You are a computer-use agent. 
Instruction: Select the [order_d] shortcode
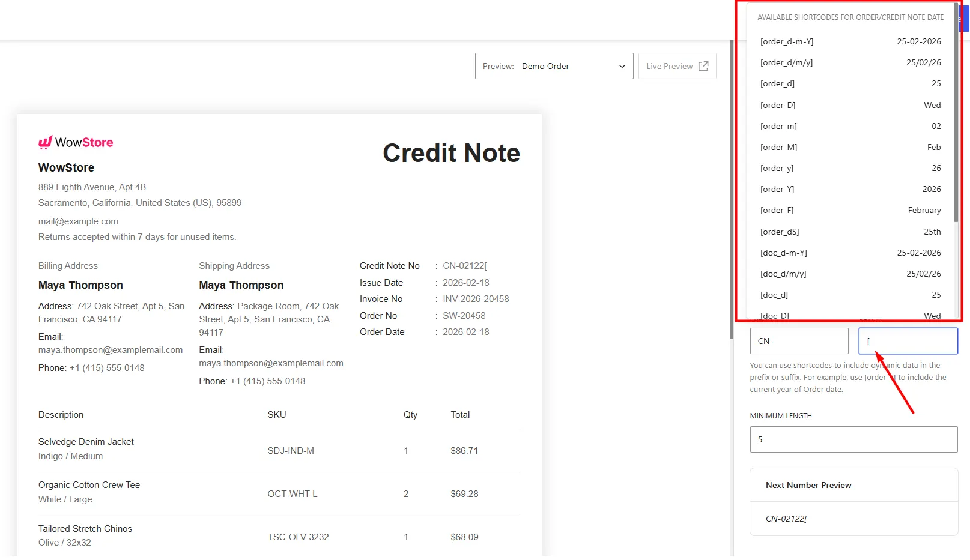click(850, 83)
